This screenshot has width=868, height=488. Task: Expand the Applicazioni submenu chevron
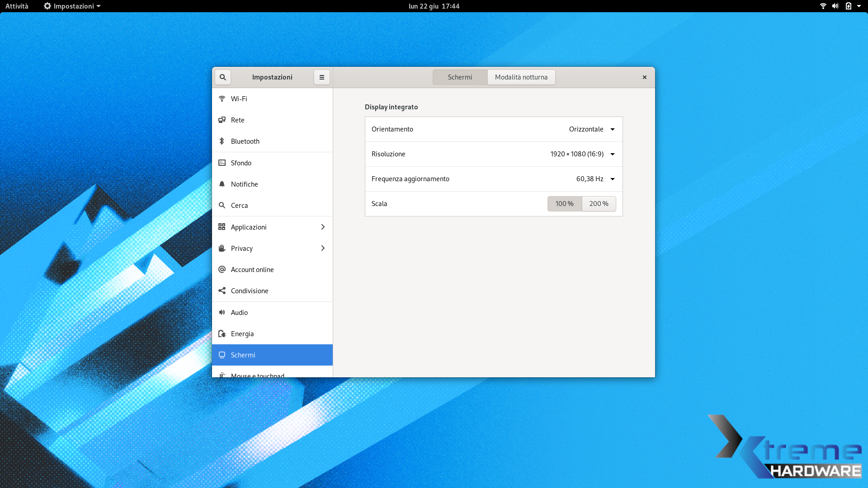[x=323, y=227]
